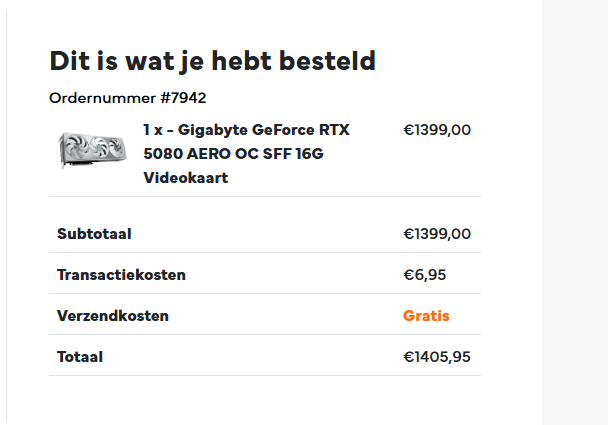Click the graphics card product thumbnail
Image resolution: width=608 pixels, height=425 pixels.
(x=92, y=150)
